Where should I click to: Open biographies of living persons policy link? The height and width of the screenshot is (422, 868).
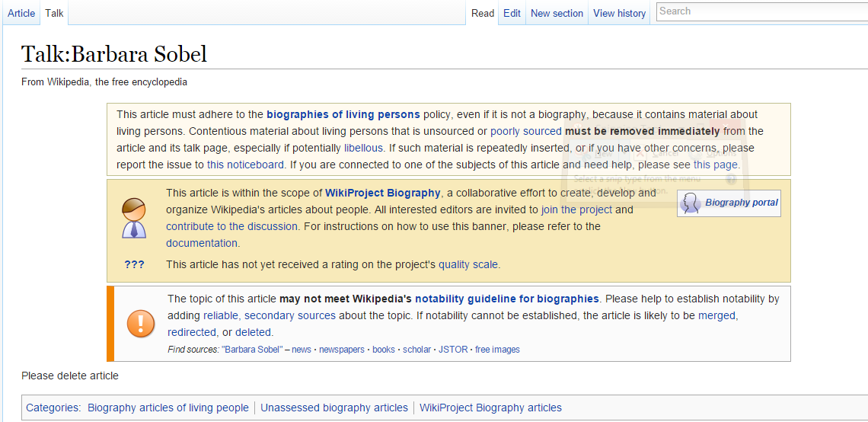343,114
